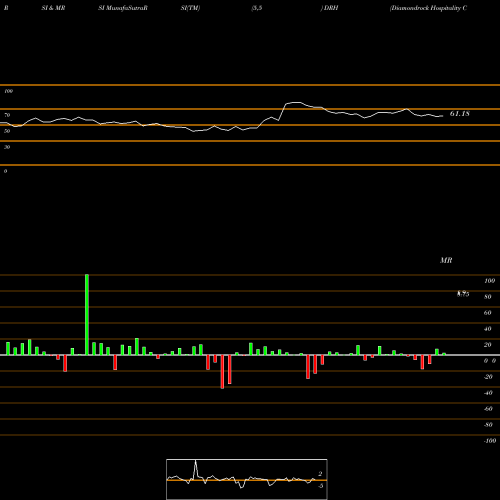
Task: Click the MR axis label -20
Action: click(x=488, y=377)
